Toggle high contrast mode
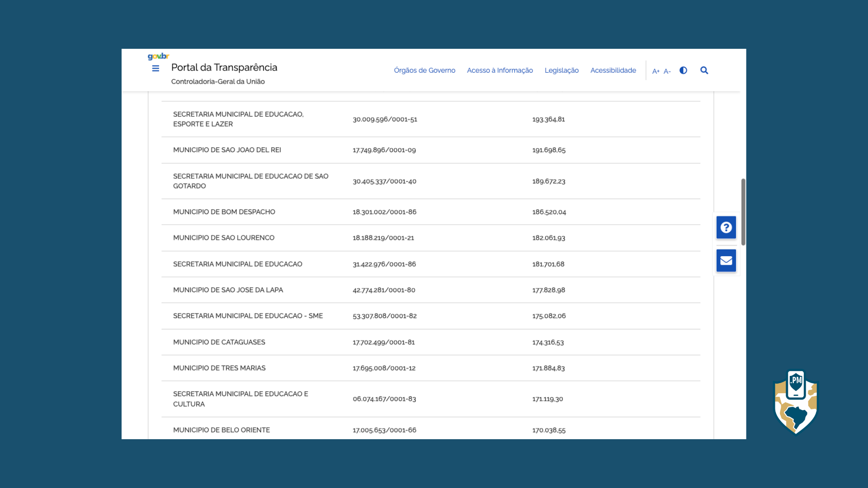The height and width of the screenshot is (488, 868). click(683, 70)
